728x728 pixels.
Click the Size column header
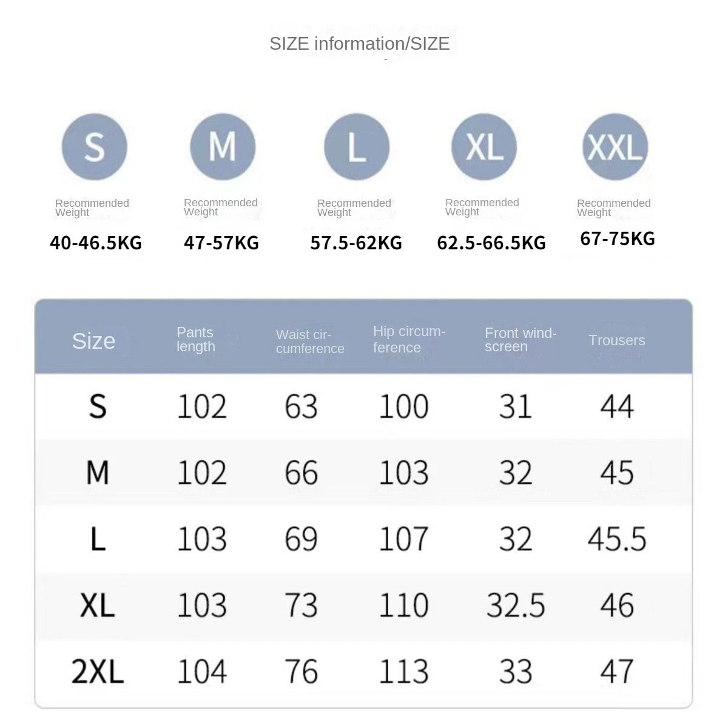93,341
